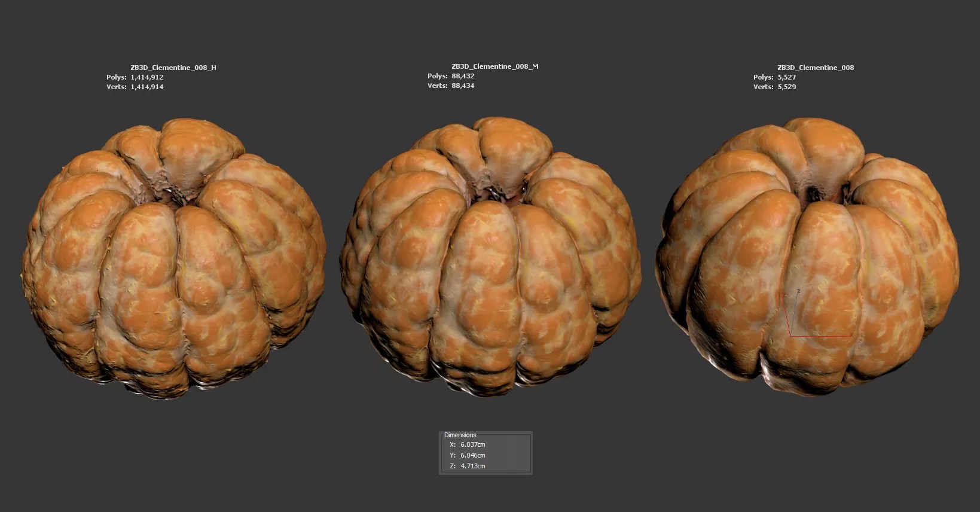Click the ZB3D_Clementine_008_H name label
Viewport: 980px width, 512px height.
point(173,68)
